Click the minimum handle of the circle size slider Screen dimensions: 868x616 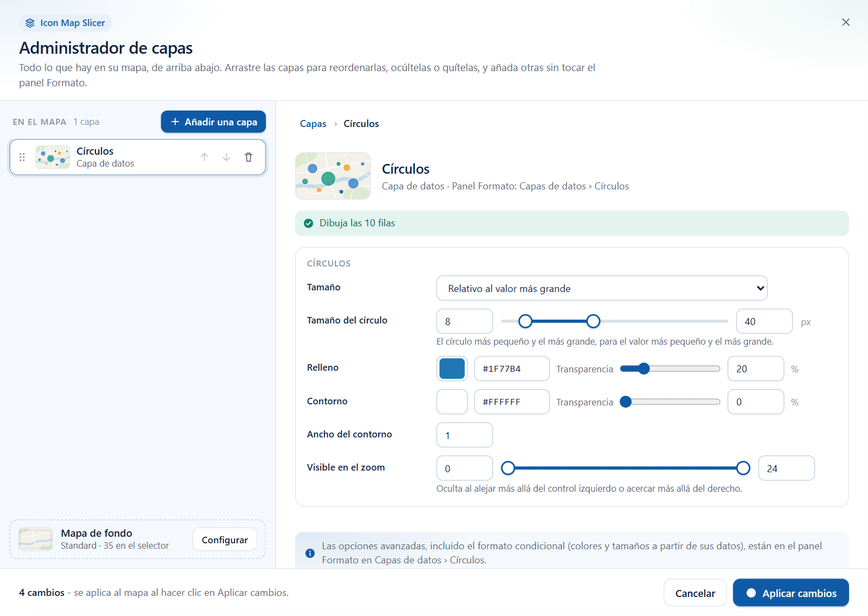pyautogui.click(x=525, y=321)
